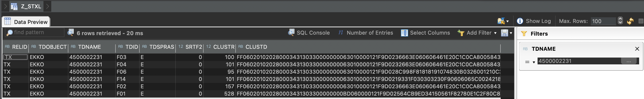The width and height of the screenshot is (644, 99).
Task: Click the CLUSTR value 528
Action: [x=229, y=94]
